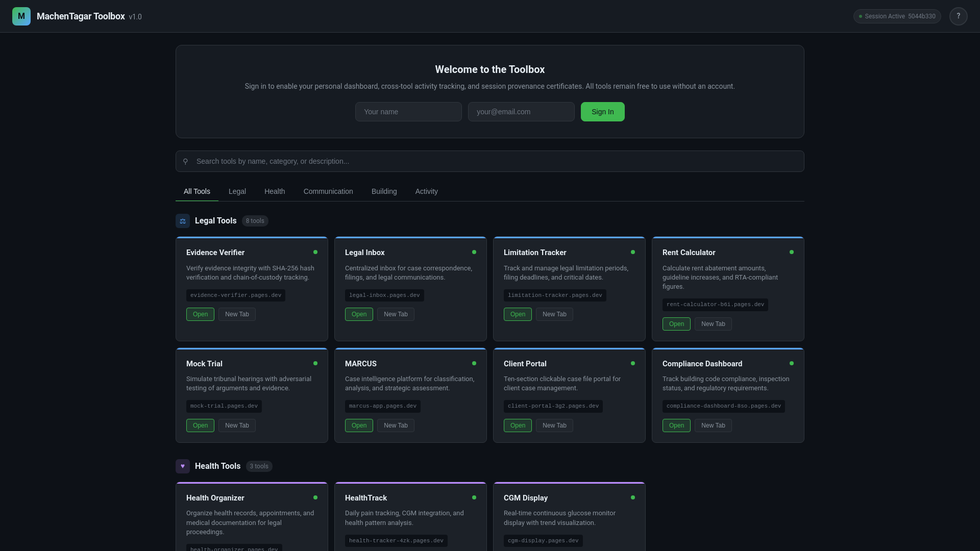Open Evidence Verifier in New Tab

tap(237, 314)
